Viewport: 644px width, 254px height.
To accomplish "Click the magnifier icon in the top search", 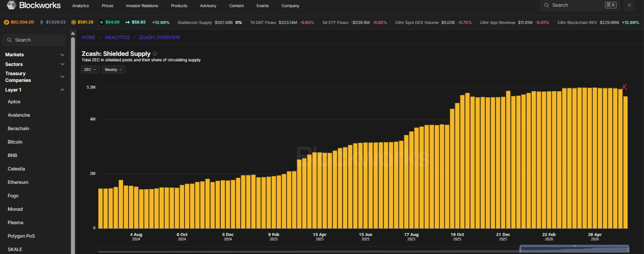I will pos(546,5).
